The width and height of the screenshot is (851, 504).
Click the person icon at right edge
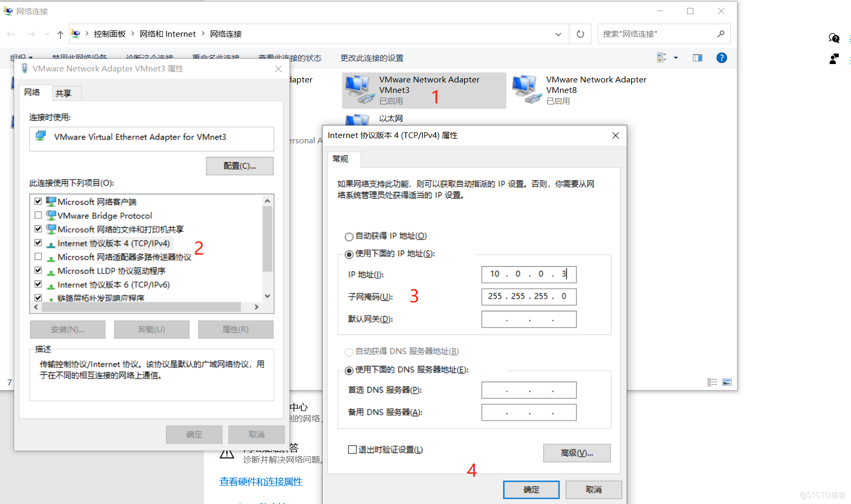pos(834,59)
